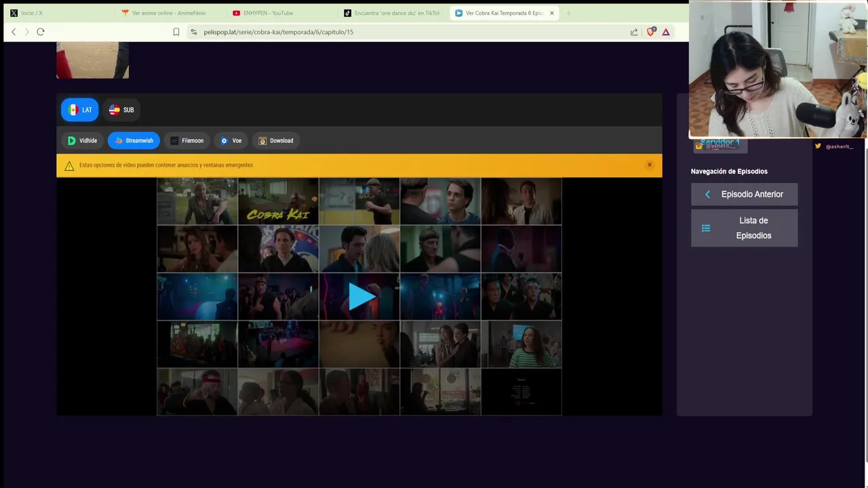The image size is (868, 488).
Task: Close the Cobra Kai browser tab
Action: [x=551, y=13]
